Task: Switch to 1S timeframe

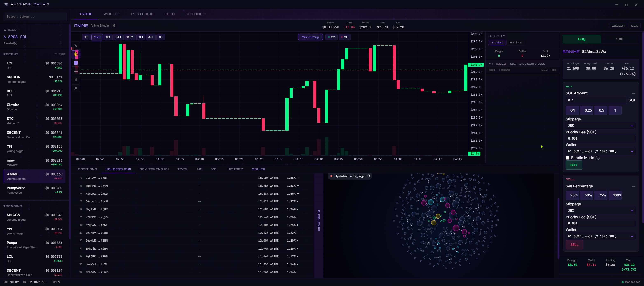Action: point(86,37)
